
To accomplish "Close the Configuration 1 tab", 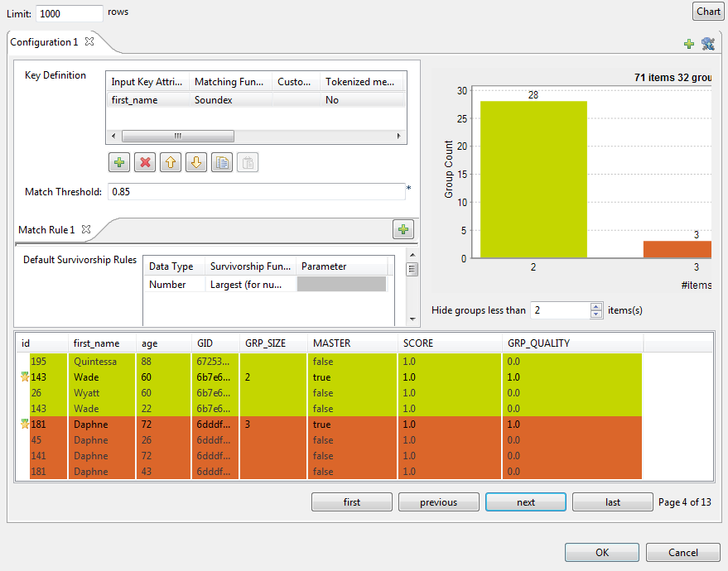I will tap(89, 41).
